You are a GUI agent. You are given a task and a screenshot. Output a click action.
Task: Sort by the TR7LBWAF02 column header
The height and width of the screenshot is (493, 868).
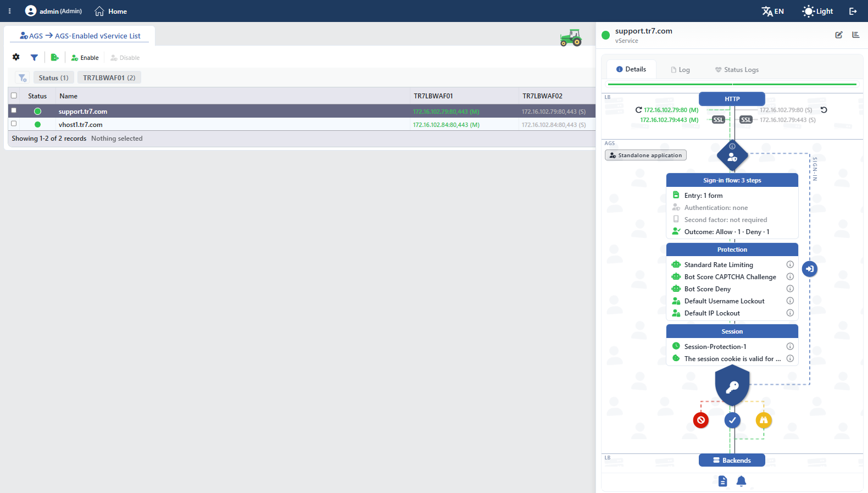[x=542, y=96]
